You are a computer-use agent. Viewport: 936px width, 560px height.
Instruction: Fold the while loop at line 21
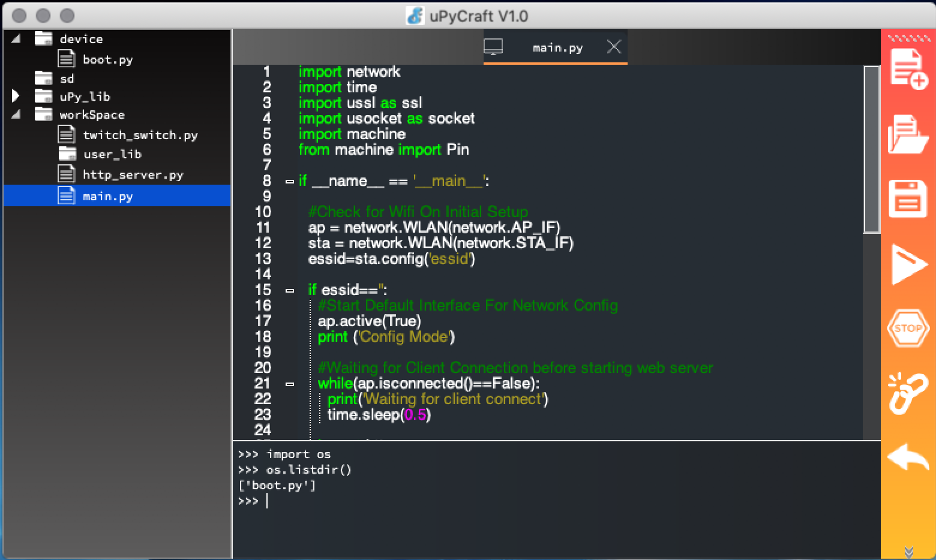[290, 384]
